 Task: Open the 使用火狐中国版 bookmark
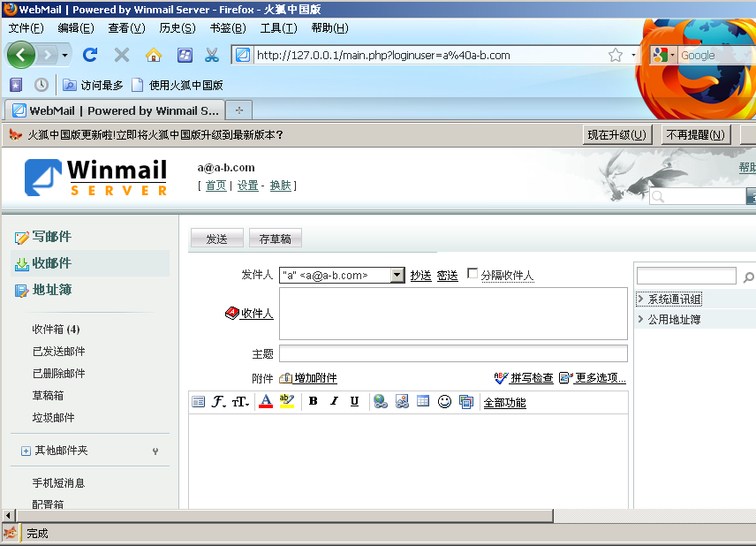[178, 86]
